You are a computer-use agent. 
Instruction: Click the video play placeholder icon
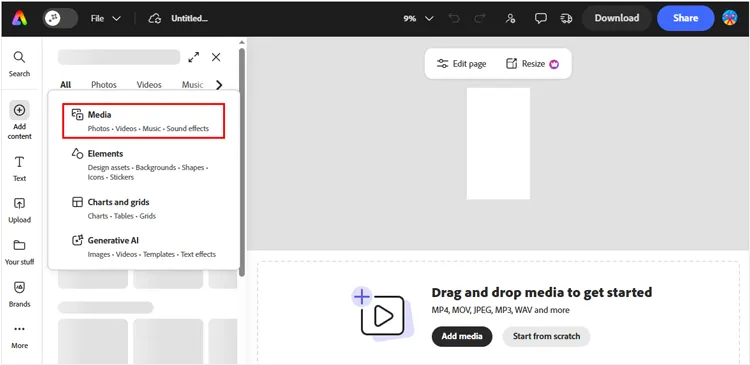(x=382, y=315)
